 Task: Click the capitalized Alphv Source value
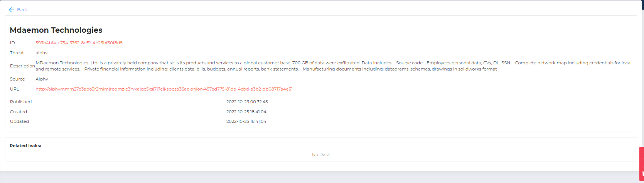tap(42, 79)
